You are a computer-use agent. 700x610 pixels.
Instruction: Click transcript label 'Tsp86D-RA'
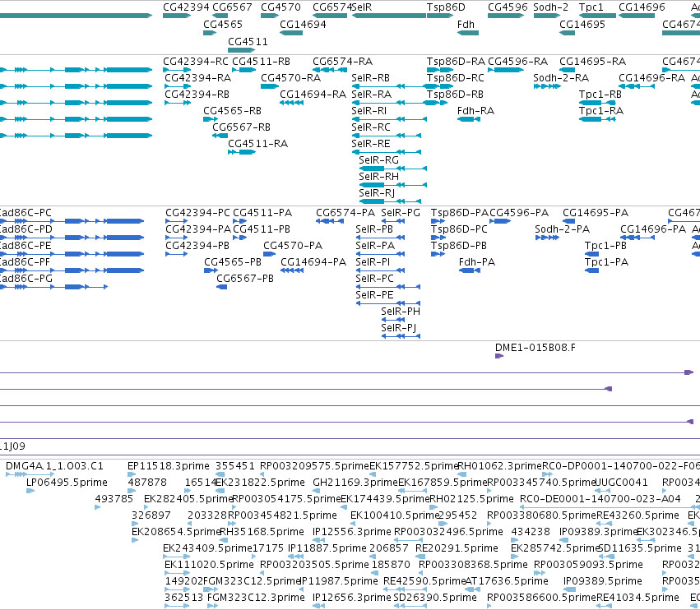[456, 61]
